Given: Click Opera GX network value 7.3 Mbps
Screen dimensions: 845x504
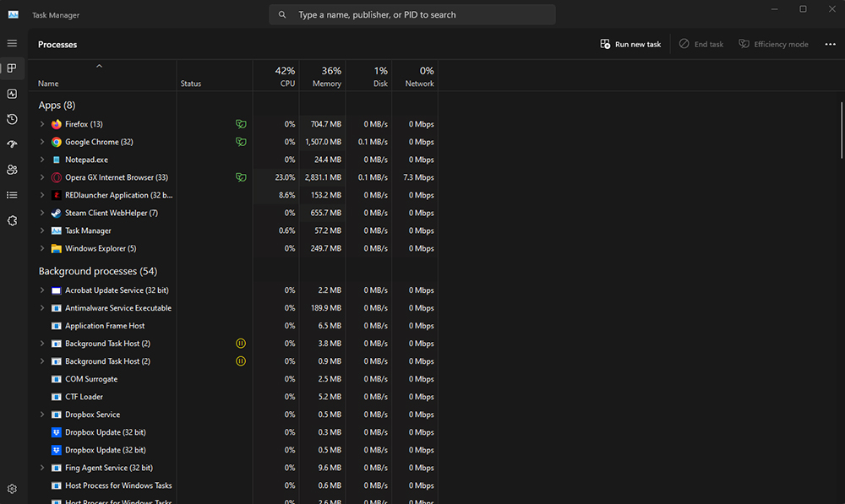Looking at the screenshot, I should 418,177.
